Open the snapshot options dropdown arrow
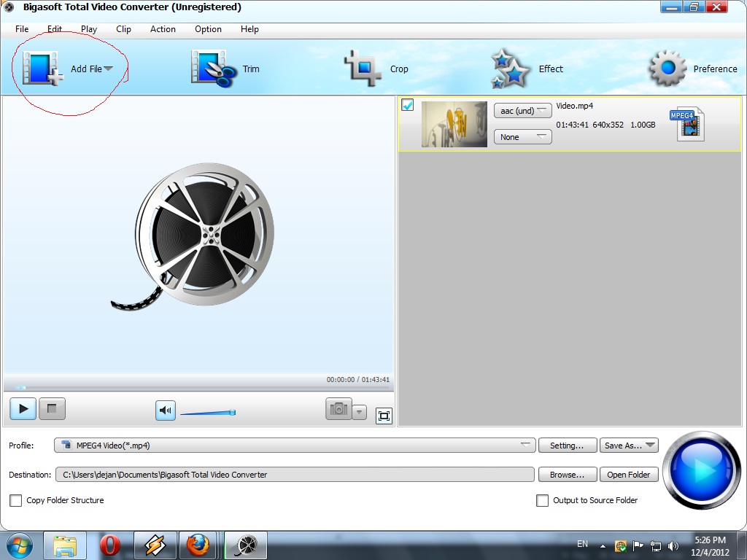 click(x=360, y=412)
